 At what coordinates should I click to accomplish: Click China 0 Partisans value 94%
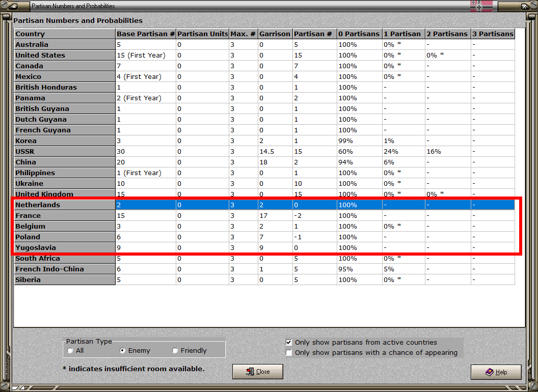tap(345, 162)
